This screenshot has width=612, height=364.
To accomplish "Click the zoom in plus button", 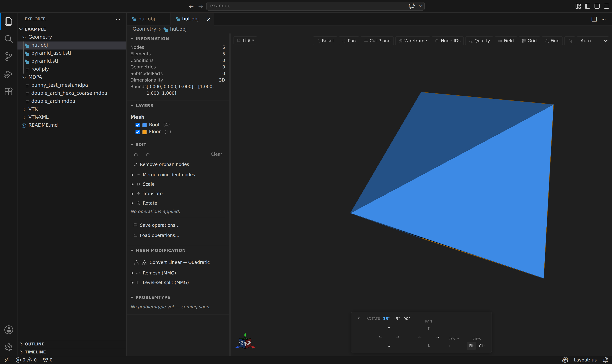I will (450, 346).
